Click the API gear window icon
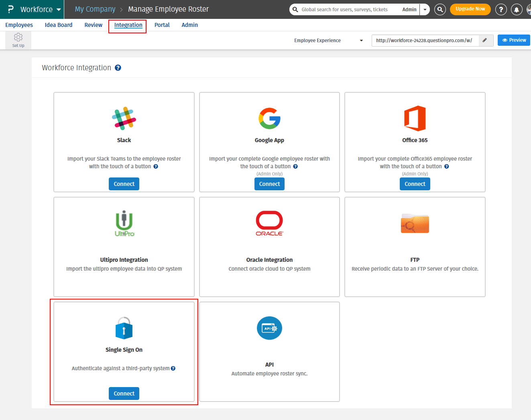The height and width of the screenshot is (420, 531). pyautogui.click(x=269, y=328)
